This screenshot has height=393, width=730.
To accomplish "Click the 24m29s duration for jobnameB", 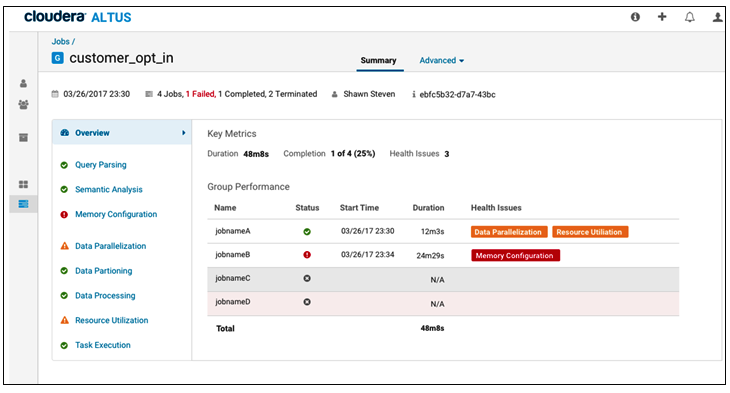I will pos(430,256).
